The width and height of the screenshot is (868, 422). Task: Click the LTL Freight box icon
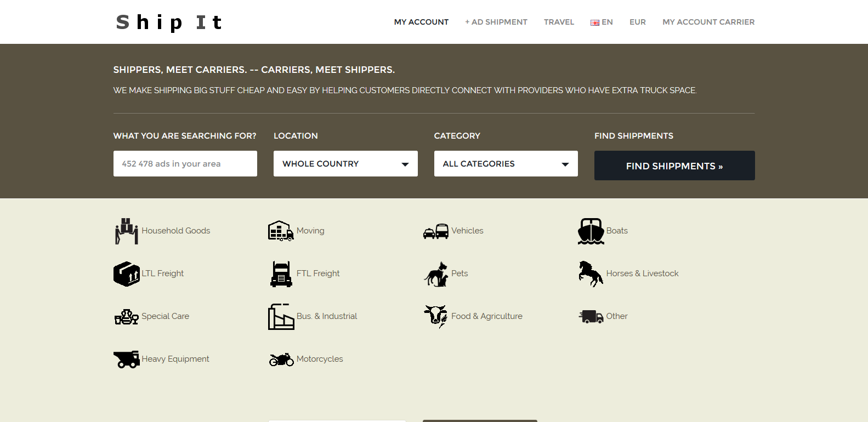[126, 273]
